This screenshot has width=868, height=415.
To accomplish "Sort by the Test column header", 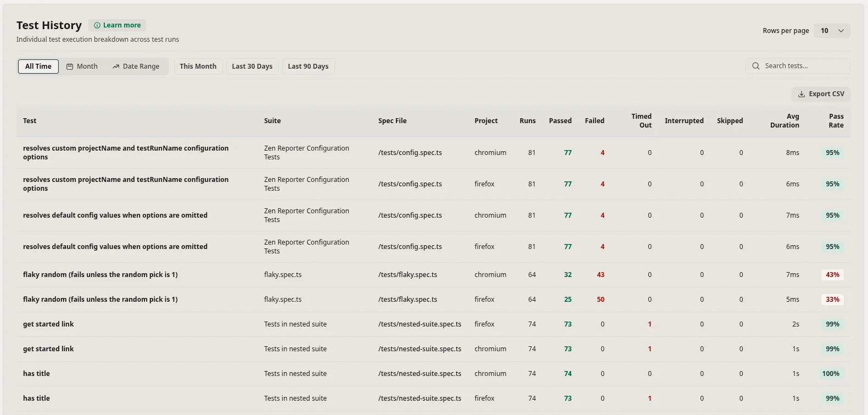I will 30,121.
